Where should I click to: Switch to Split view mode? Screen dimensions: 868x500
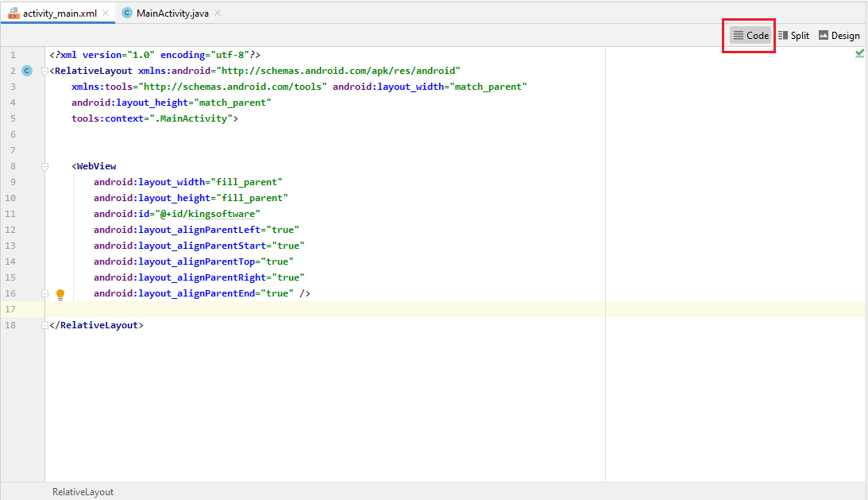[x=793, y=36]
